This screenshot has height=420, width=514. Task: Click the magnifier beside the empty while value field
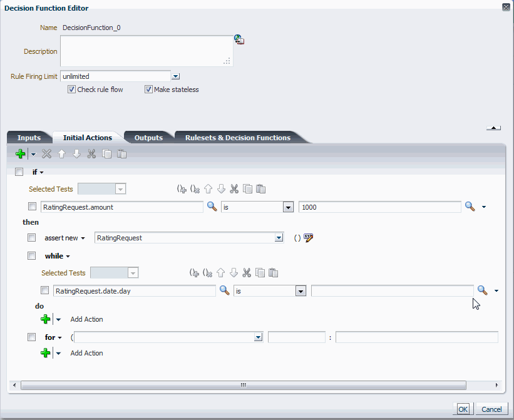[x=482, y=290]
